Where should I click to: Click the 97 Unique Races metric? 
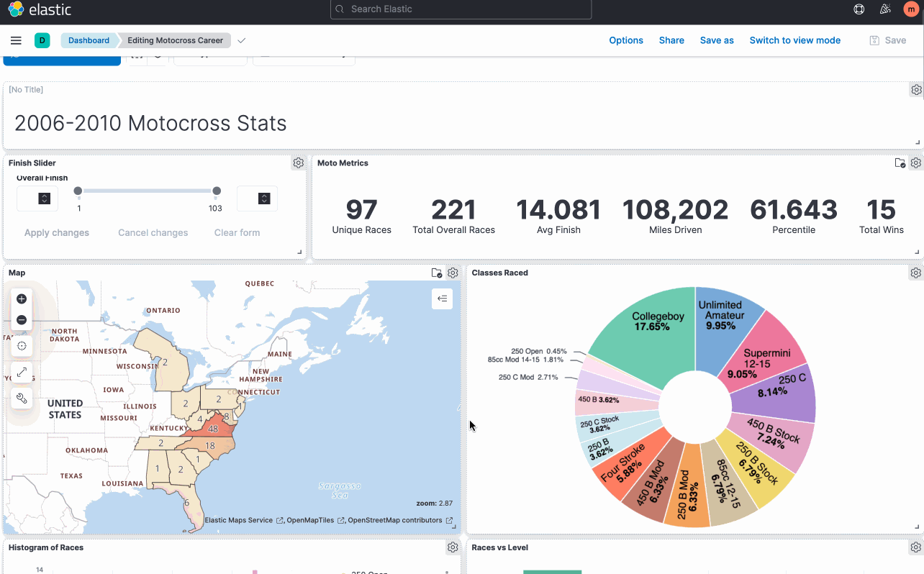(361, 216)
